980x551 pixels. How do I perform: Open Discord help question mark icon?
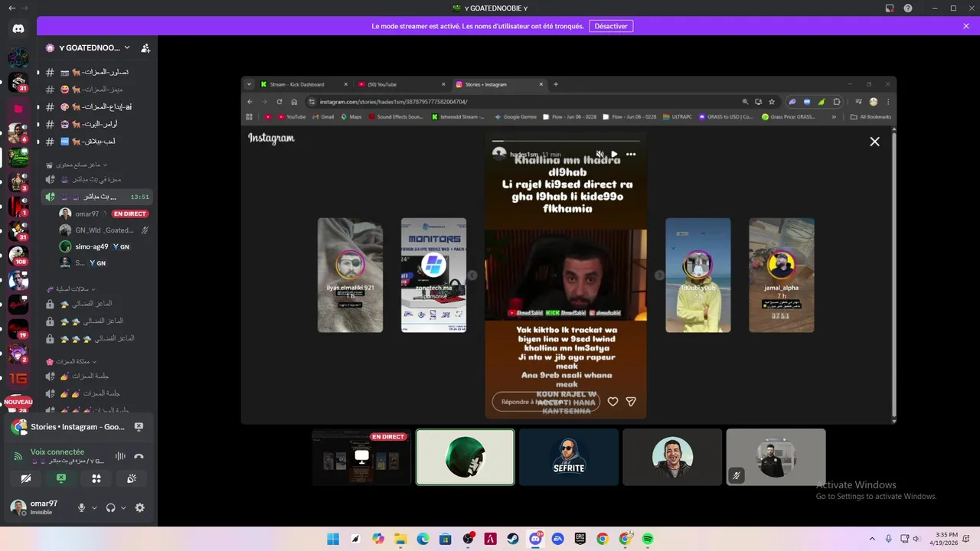(908, 8)
